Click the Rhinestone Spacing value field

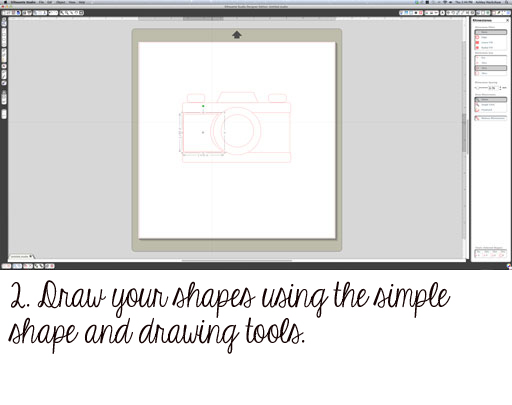coord(493,88)
